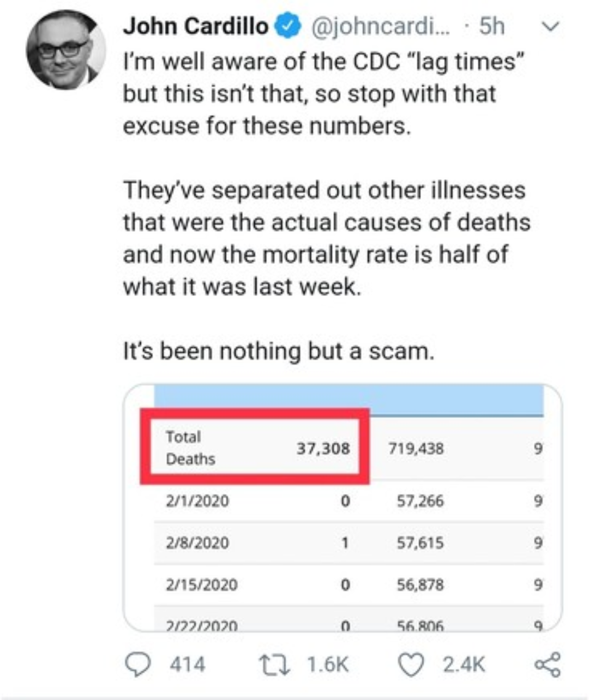Click the 719,438 figure in the table image
Viewport: 589px width, 700px height.
[x=416, y=448]
